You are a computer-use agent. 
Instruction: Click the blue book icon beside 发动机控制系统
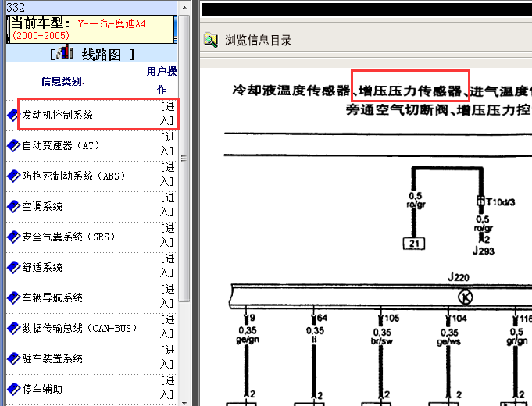click(13, 116)
